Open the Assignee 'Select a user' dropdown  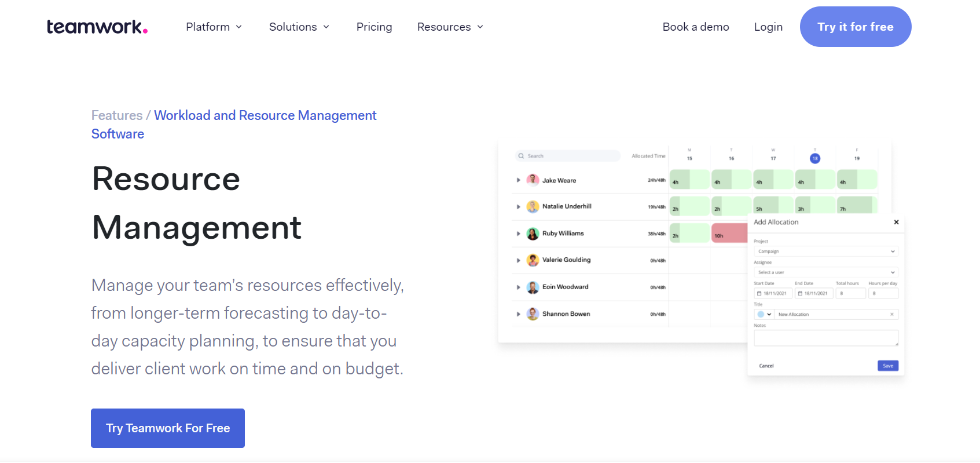826,272
